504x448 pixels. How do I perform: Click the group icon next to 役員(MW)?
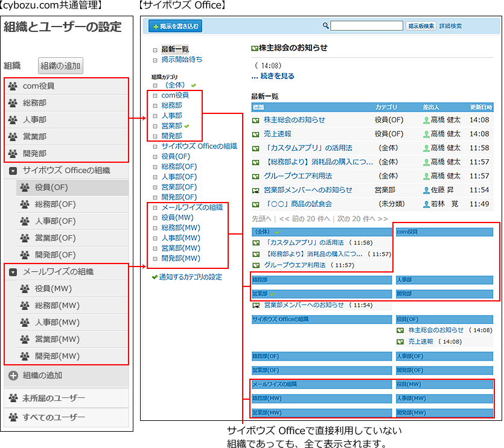[x=25, y=288]
